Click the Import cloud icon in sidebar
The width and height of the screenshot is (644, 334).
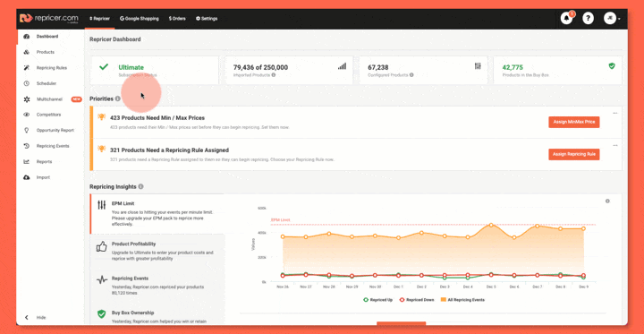pos(27,177)
